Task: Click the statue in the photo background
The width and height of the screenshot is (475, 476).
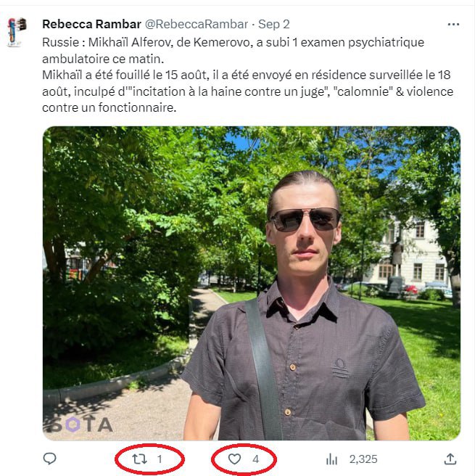Action: click(x=396, y=264)
